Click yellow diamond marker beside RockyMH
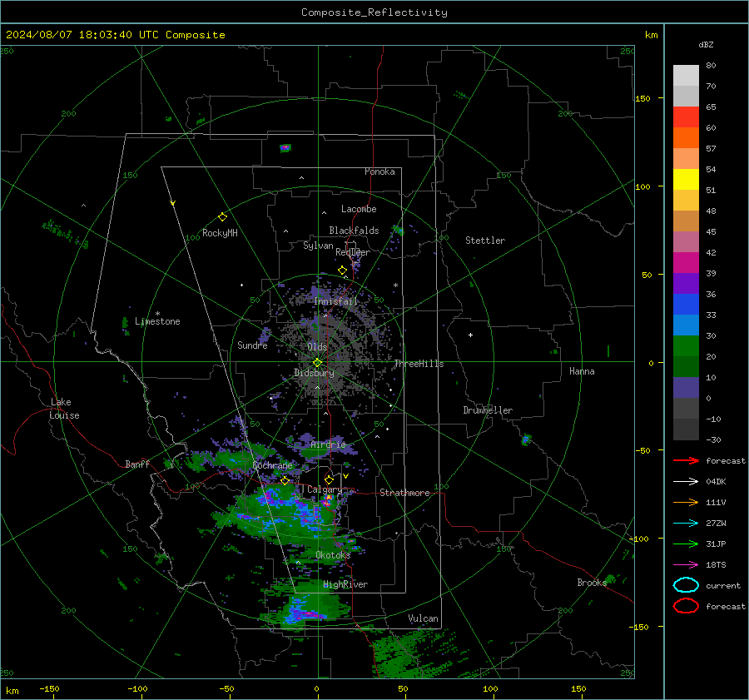Image resolution: width=749 pixels, height=700 pixels. pos(222,217)
